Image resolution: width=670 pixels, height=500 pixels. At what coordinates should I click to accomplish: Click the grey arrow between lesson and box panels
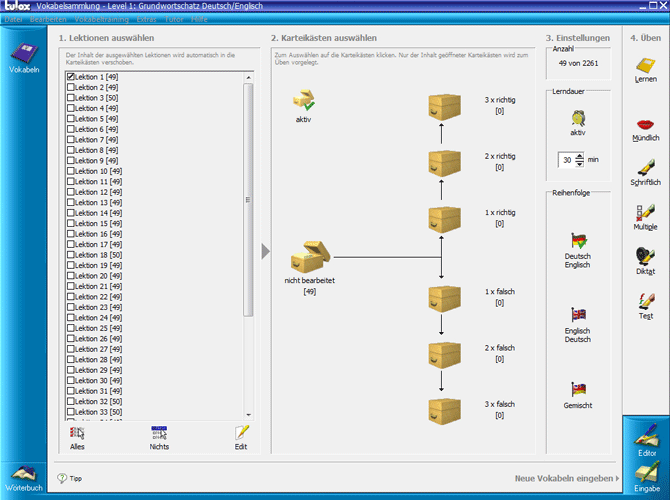click(x=265, y=251)
